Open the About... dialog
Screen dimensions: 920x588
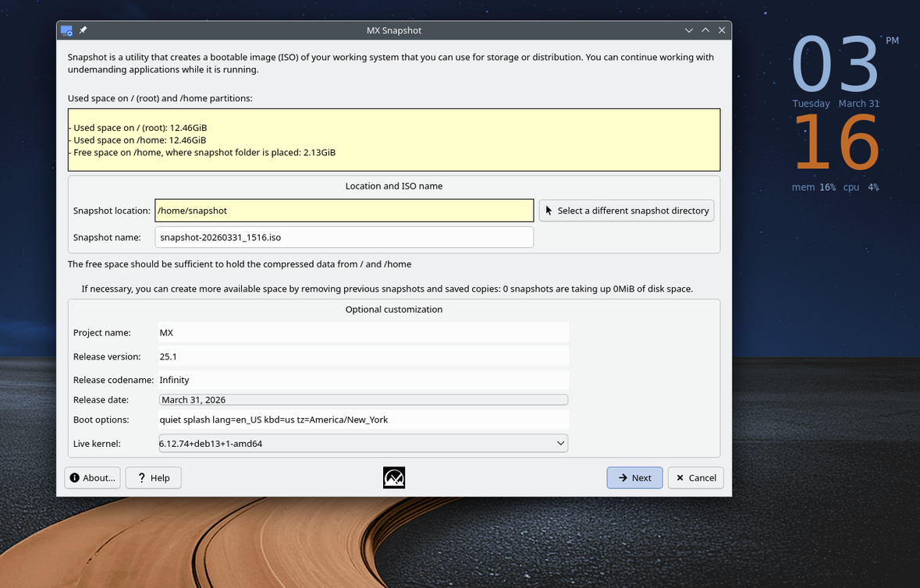pyautogui.click(x=93, y=478)
